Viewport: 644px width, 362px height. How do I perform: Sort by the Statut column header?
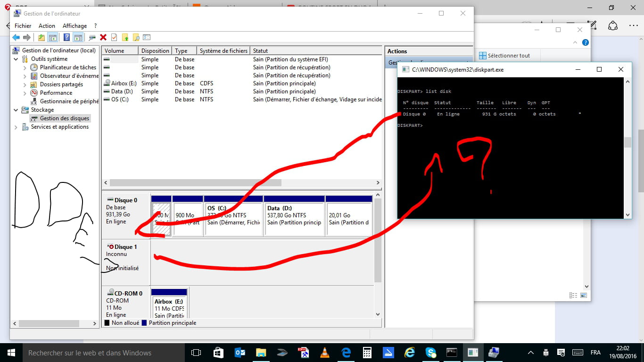pyautogui.click(x=316, y=51)
